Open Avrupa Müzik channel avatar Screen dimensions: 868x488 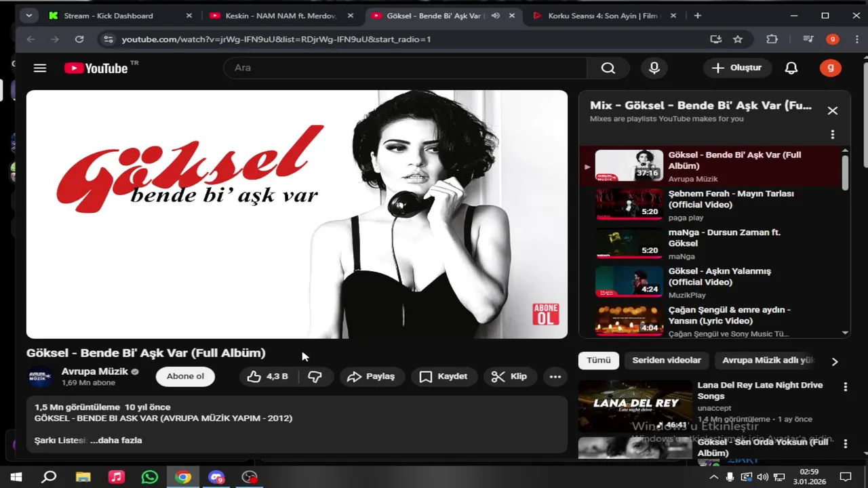coord(41,377)
